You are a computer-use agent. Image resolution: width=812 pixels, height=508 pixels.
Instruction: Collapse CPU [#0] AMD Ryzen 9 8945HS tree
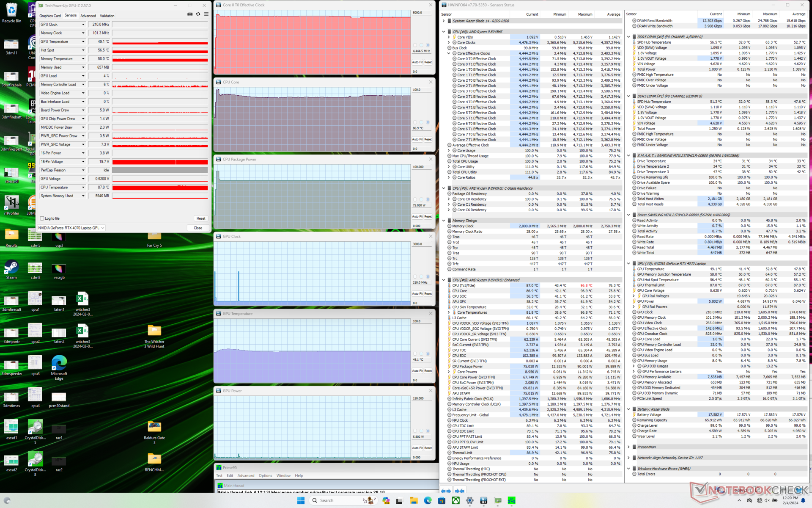point(444,32)
